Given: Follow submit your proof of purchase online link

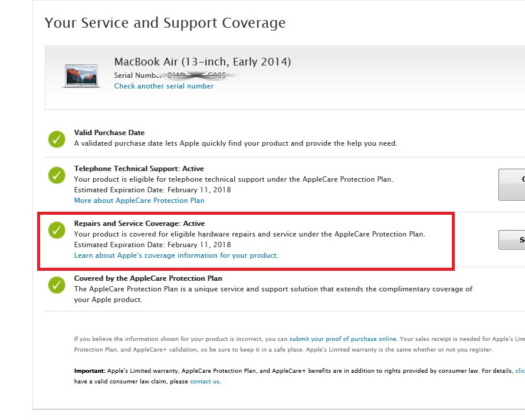Looking at the screenshot, I should (x=343, y=339).
